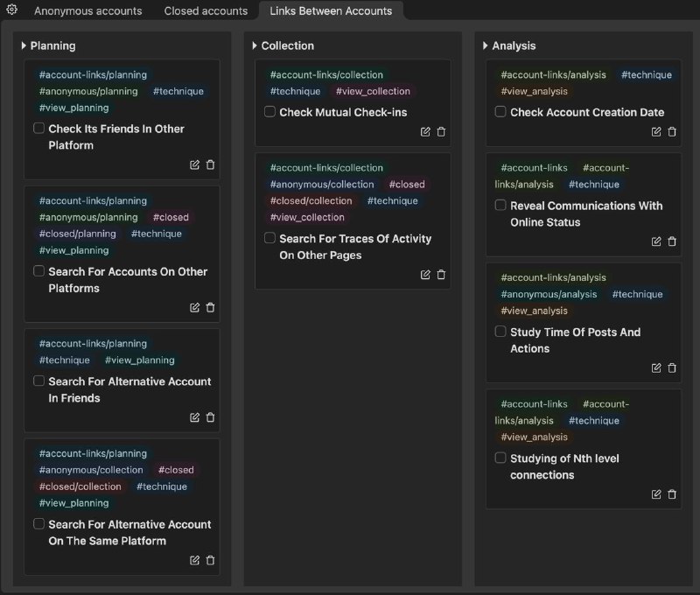This screenshot has height=595, width=700.
Task: Delete Search For Traces Of Activity card
Action: pos(441,275)
